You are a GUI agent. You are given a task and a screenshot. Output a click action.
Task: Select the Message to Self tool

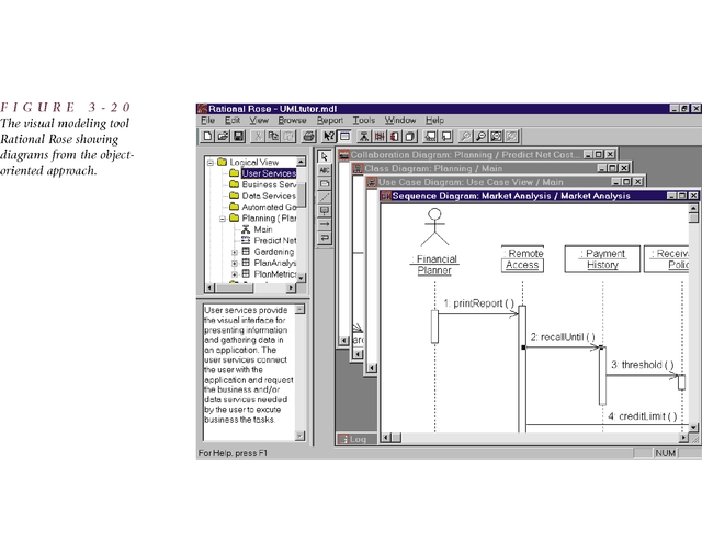tap(324, 238)
